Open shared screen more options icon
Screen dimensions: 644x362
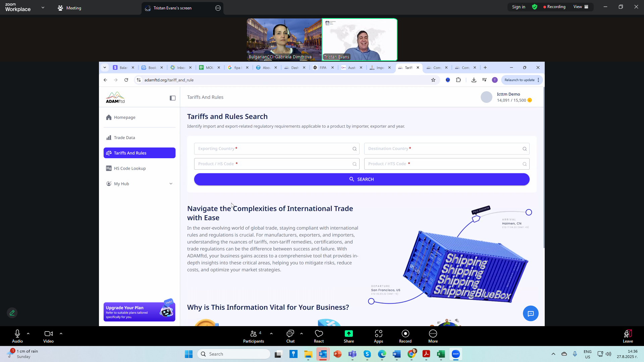[218, 8]
